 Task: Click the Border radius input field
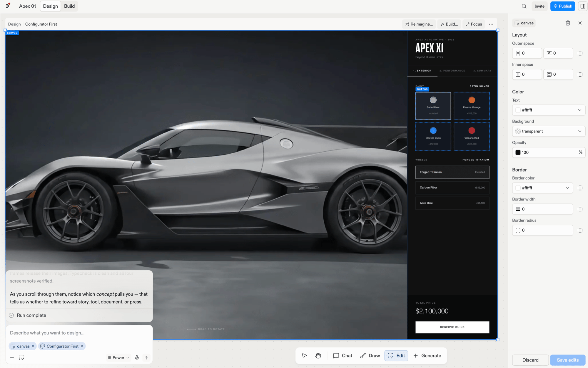tap(542, 230)
